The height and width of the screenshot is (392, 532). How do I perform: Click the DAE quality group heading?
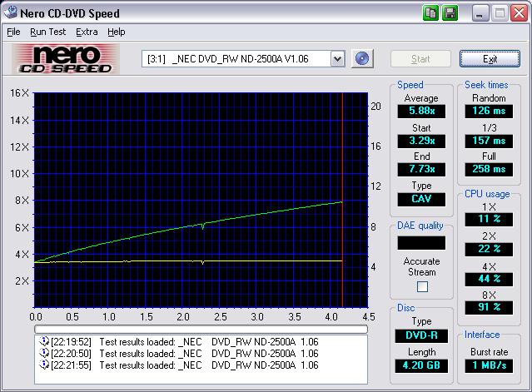click(x=420, y=226)
